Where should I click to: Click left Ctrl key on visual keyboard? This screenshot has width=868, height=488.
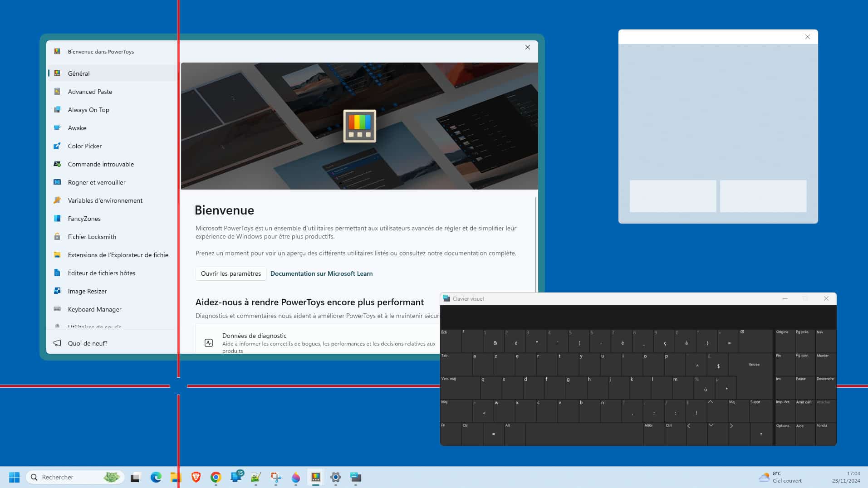472,434
